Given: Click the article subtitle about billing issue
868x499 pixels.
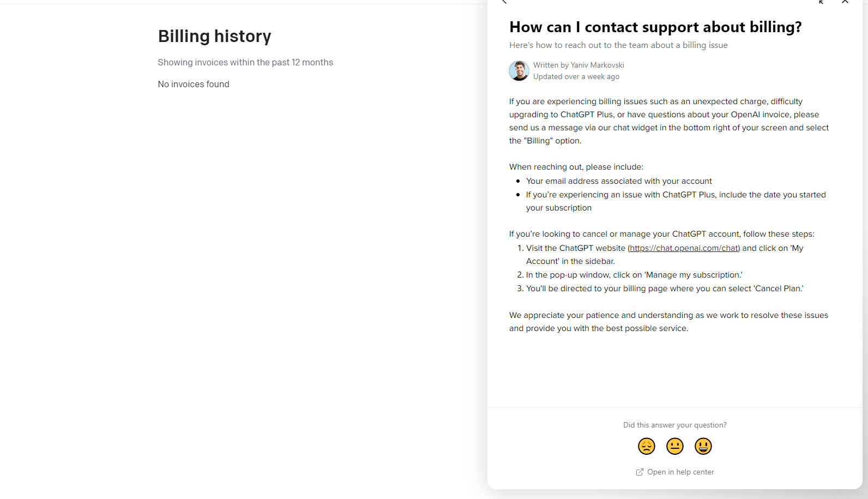Looking at the screenshot, I should 618,45.
